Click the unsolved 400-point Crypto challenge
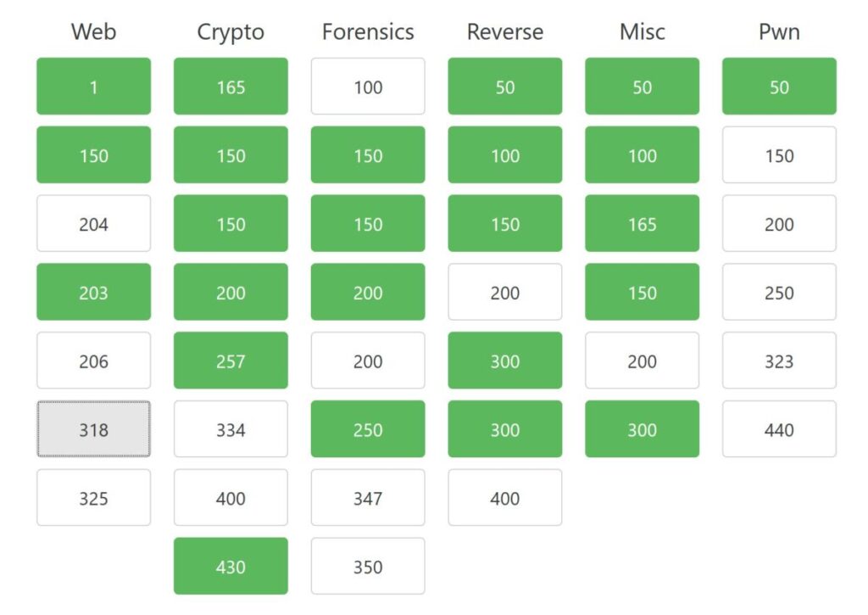 point(231,498)
